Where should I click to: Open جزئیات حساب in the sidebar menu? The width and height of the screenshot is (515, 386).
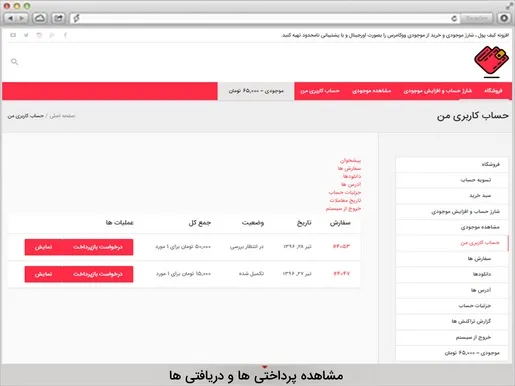coord(452,306)
